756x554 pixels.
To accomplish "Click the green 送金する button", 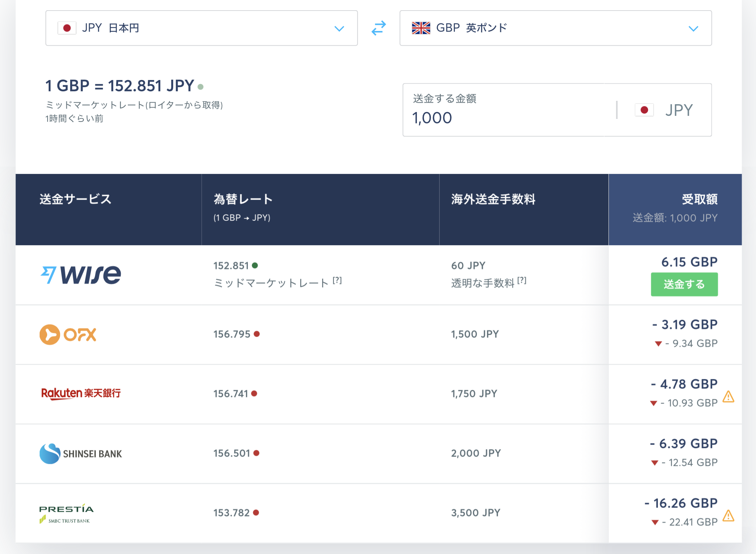I will click(x=684, y=284).
